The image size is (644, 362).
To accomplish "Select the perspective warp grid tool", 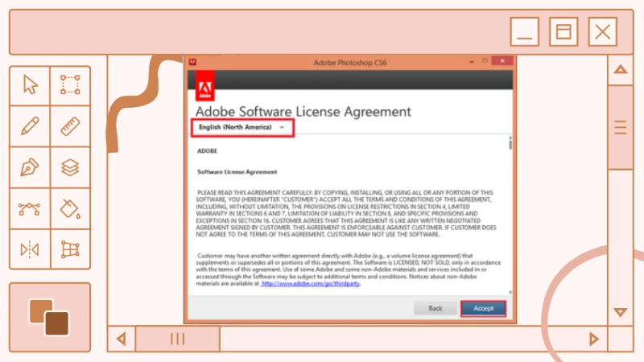I will pos(70,249).
